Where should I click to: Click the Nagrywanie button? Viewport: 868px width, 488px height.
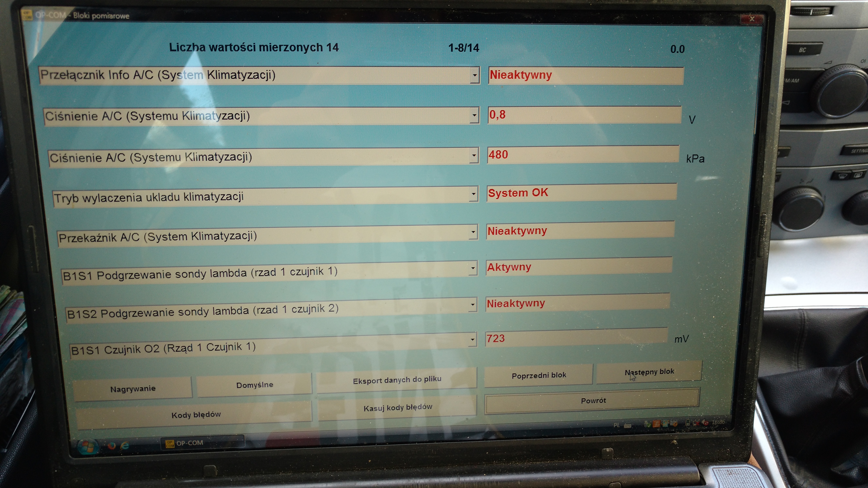click(x=133, y=389)
